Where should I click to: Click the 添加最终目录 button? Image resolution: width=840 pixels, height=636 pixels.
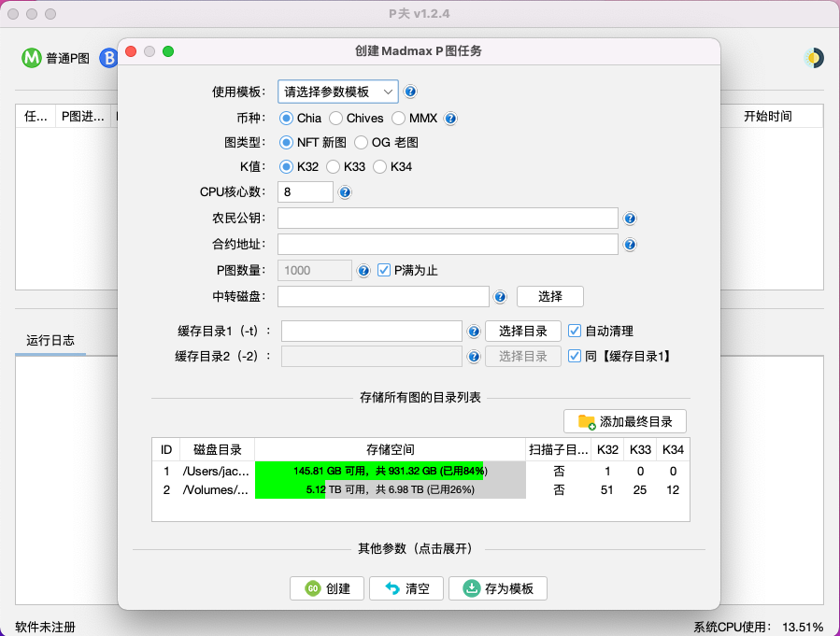[625, 421]
